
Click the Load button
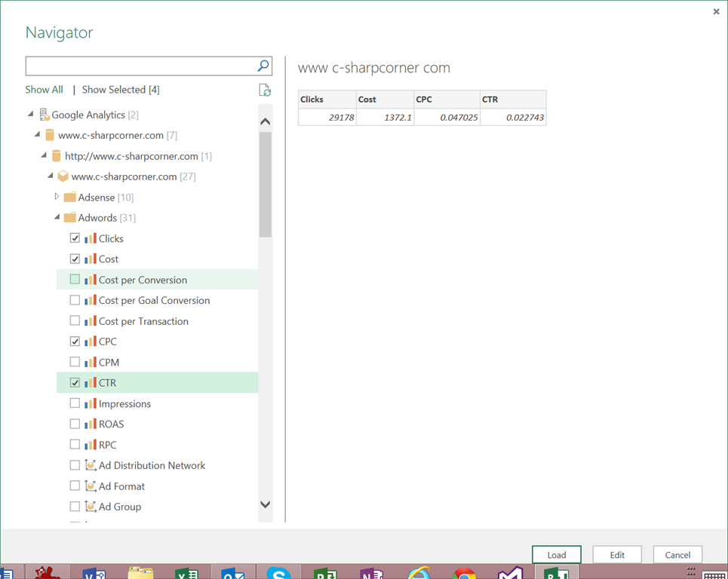[x=556, y=554]
